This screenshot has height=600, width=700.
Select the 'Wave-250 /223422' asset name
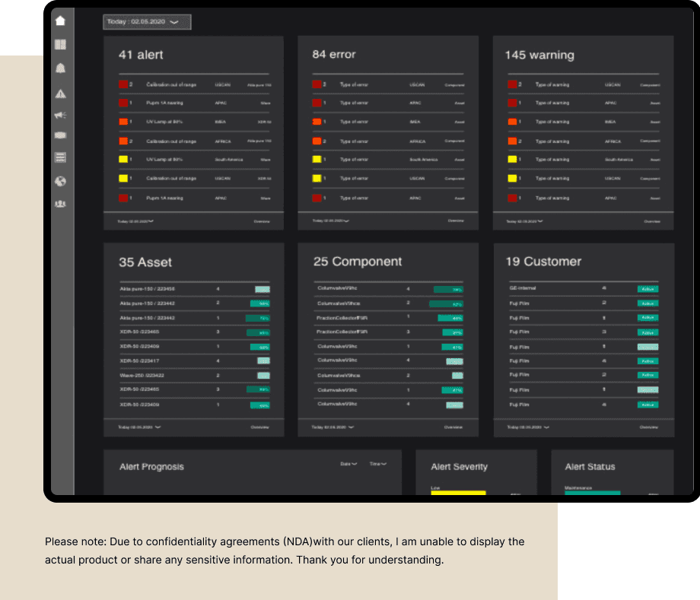pyautogui.click(x=142, y=376)
